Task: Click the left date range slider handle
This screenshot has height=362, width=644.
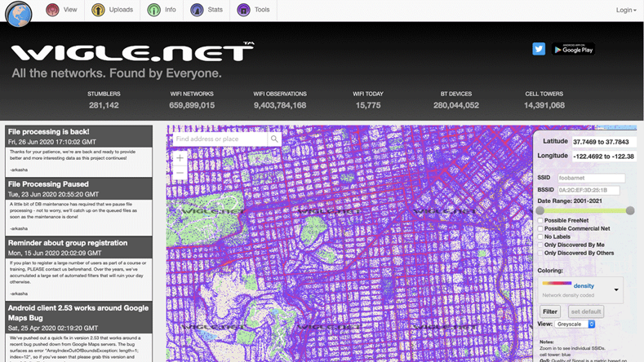Action: tap(540, 210)
